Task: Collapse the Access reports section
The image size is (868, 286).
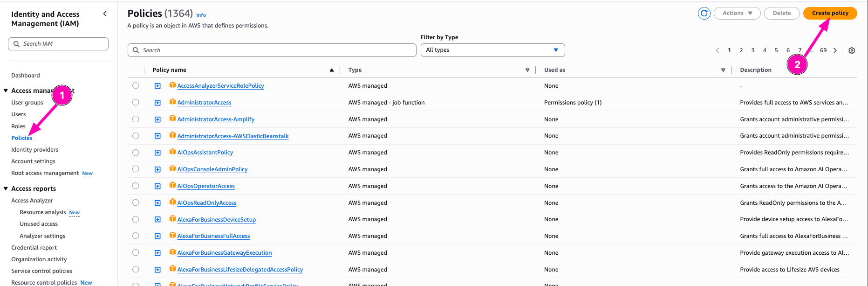Action: (x=6, y=188)
